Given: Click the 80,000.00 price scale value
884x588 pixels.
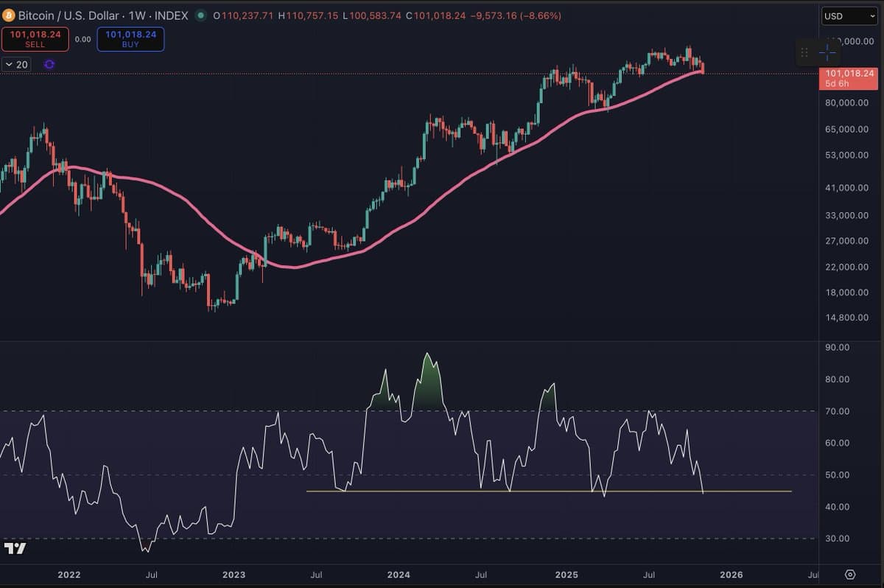Looking at the screenshot, I should [847, 102].
